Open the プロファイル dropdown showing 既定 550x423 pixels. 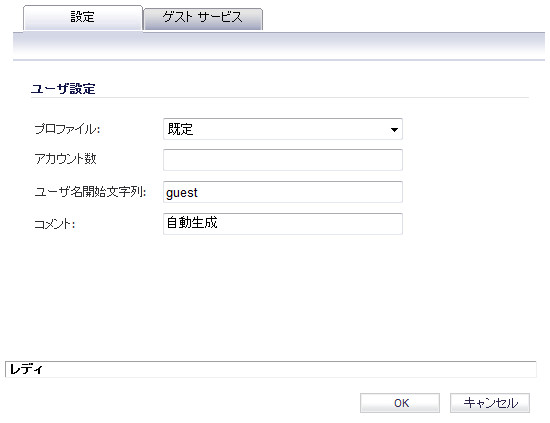coord(283,129)
